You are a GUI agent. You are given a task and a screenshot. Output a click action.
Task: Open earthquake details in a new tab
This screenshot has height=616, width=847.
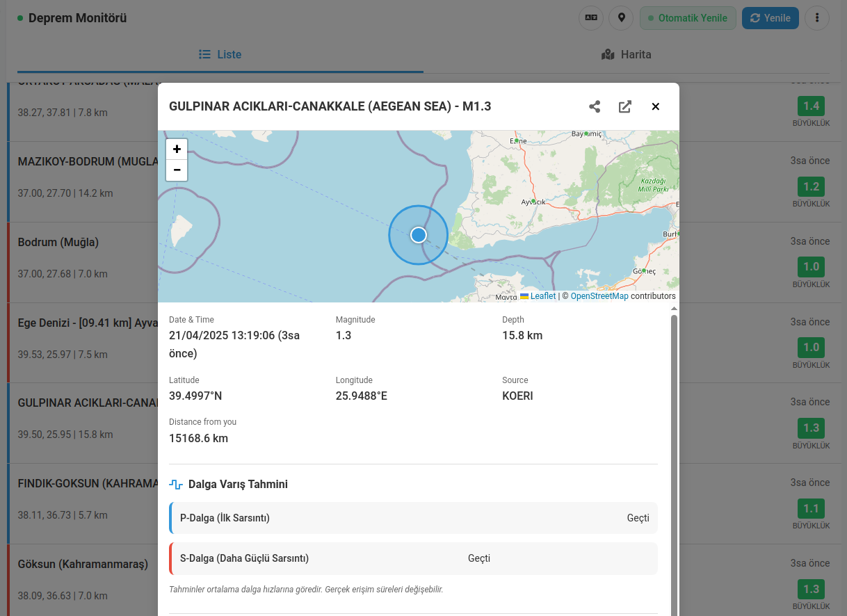tap(624, 106)
